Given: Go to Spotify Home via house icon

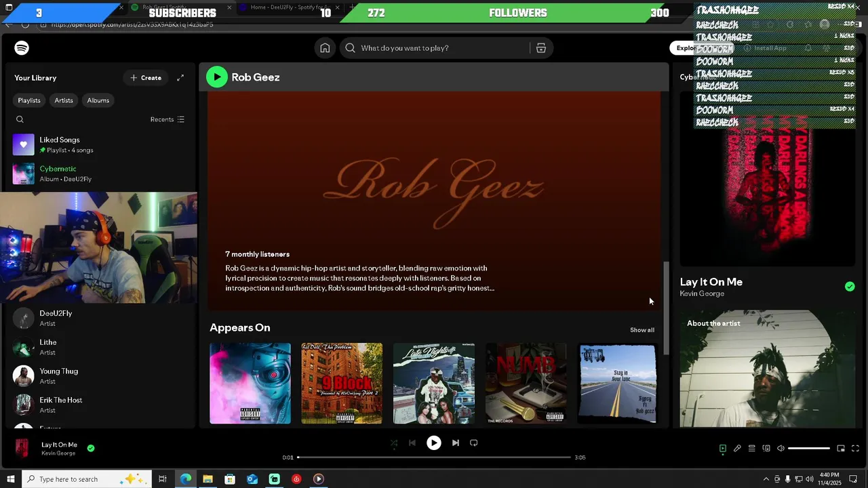Looking at the screenshot, I should coord(325,48).
